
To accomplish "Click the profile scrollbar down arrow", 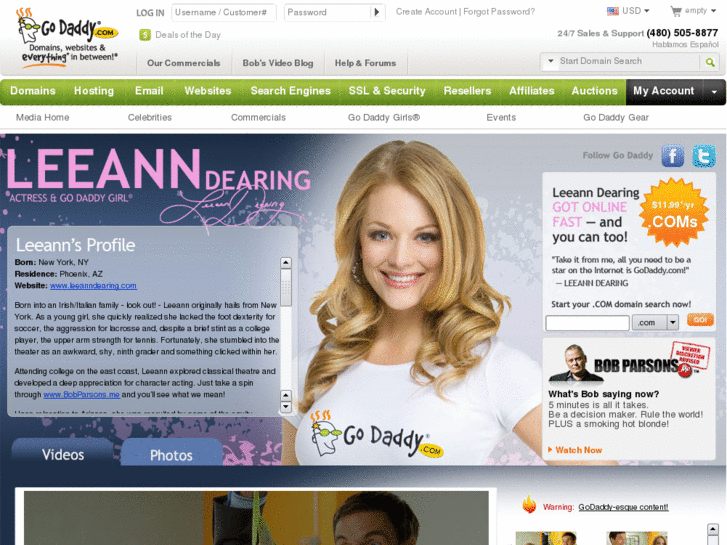I will tap(286, 407).
